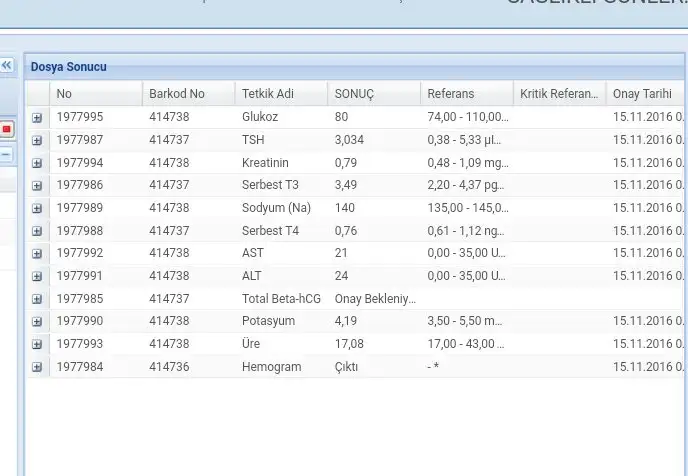Click the Onay Tarihi column header
This screenshot has width=688, height=476.
coord(642,94)
